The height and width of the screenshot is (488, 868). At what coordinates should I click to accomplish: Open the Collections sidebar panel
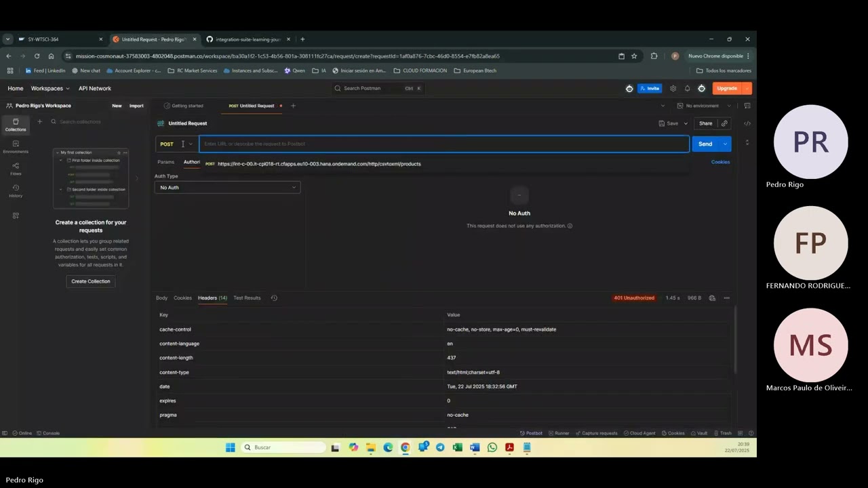coord(16,125)
